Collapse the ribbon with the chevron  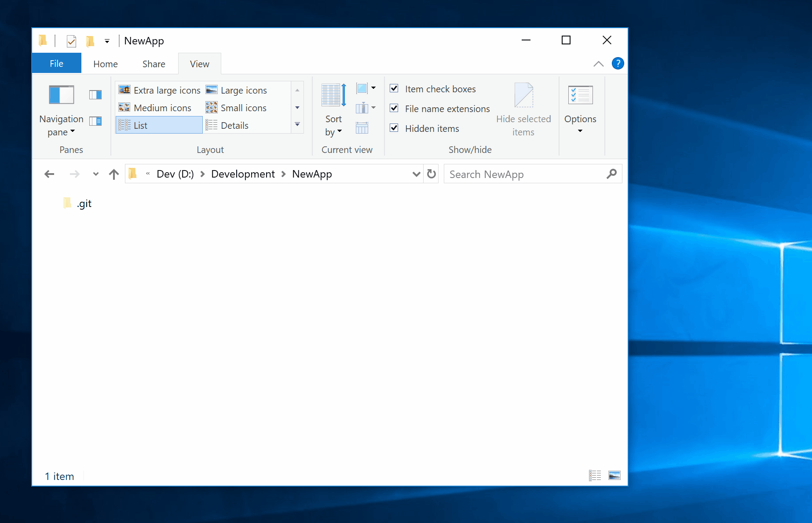(x=599, y=64)
